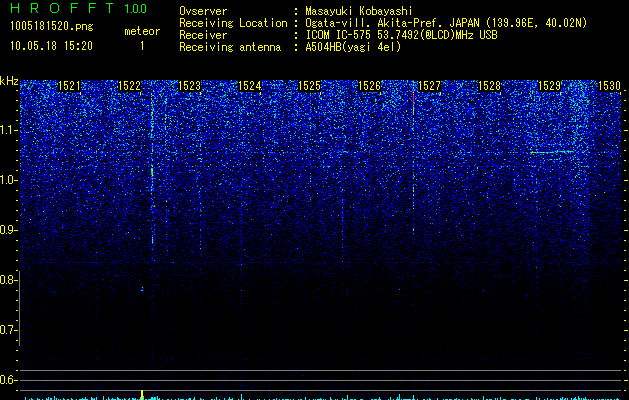The height and width of the screenshot is (400, 629).
Task: Click the date stamp 10.05.18 15:20
Action: pyautogui.click(x=51, y=46)
